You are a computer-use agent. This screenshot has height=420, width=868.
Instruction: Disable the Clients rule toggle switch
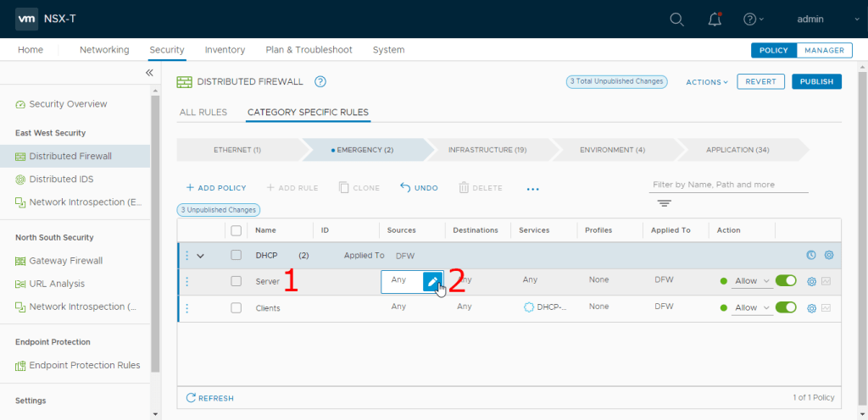click(786, 307)
